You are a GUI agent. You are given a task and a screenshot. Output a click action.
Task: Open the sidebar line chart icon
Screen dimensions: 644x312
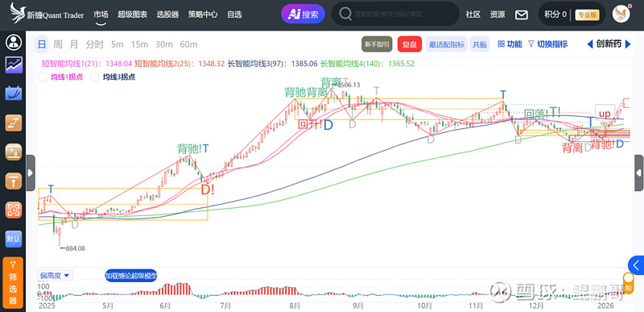(x=14, y=65)
